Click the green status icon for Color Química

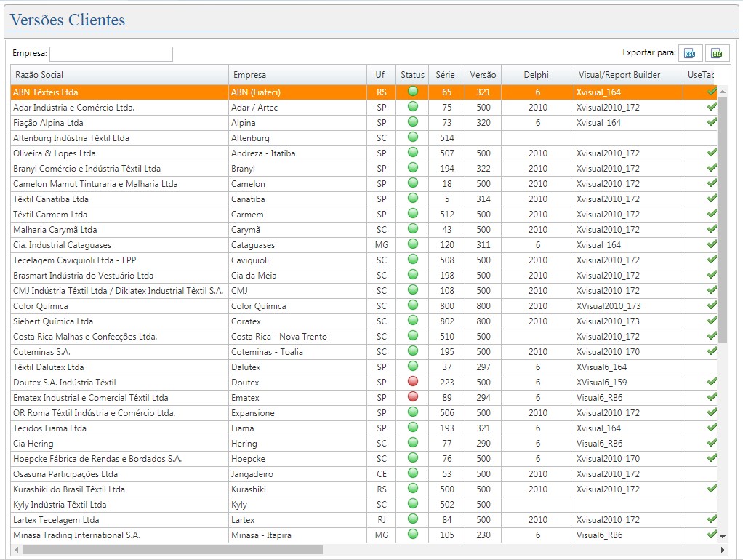413,305
